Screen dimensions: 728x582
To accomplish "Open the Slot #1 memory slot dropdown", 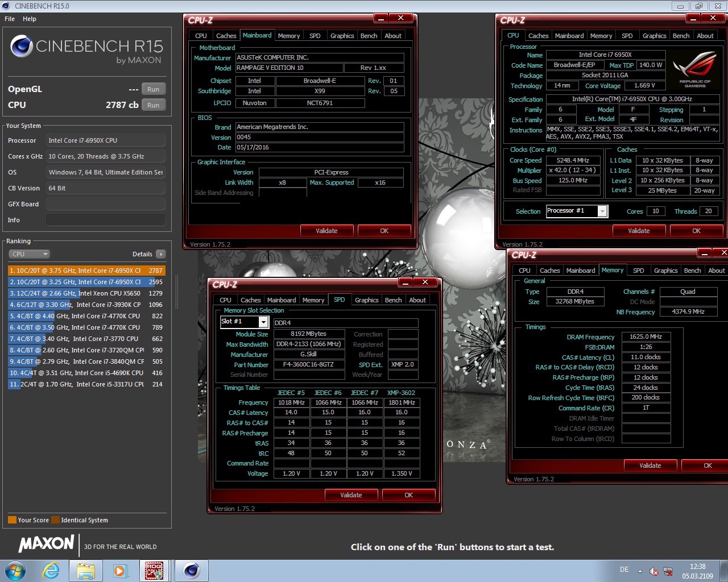I will [x=263, y=322].
